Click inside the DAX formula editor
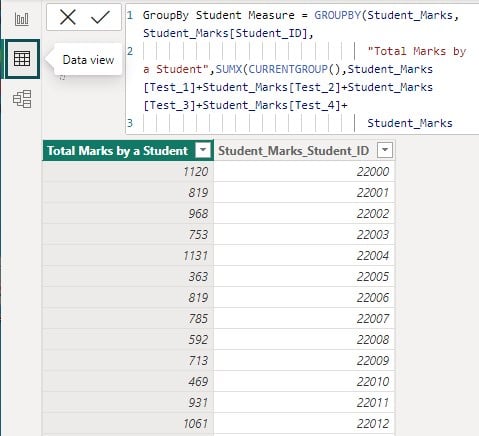Viewport: 479px width, 436px height. coord(302,69)
